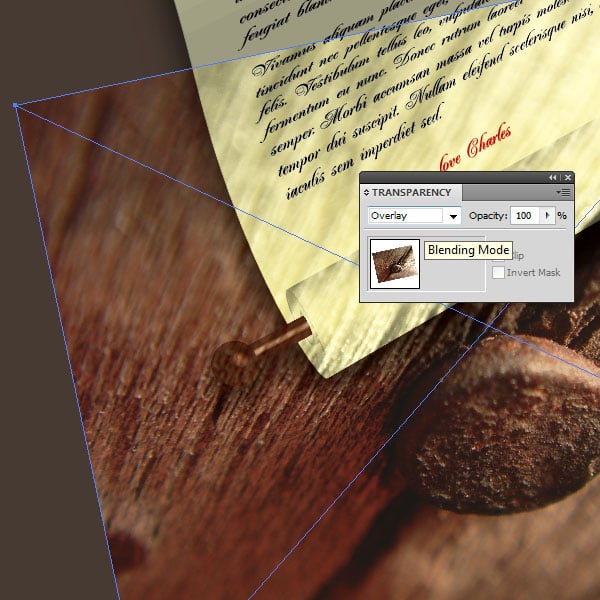Collapse the Transparency panel to icons
Image resolution: width=600 pixels, height=600 pixels.
coord(553,177)
